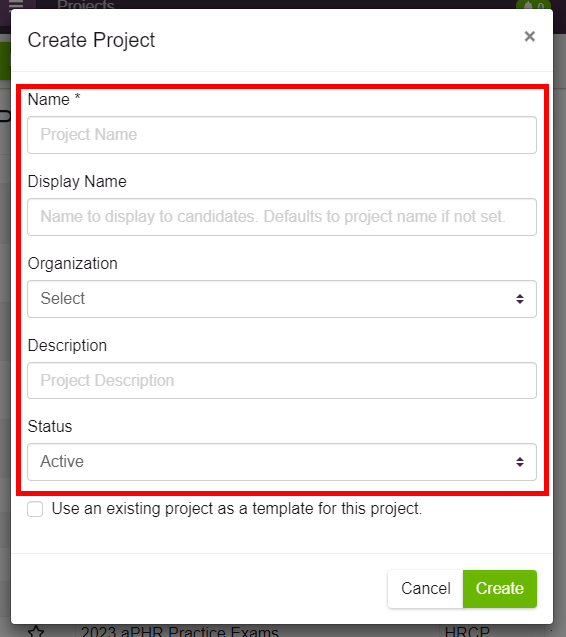Click the Name * field label

pyautogui.click(x=54, y=100)
